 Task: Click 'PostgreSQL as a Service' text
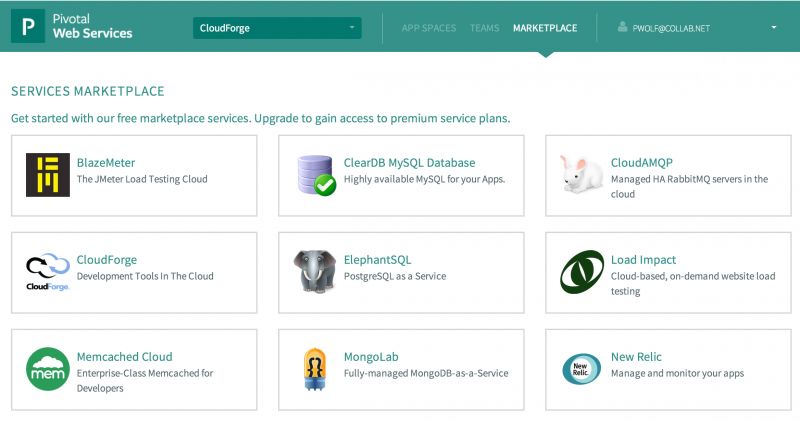[395, 276]
